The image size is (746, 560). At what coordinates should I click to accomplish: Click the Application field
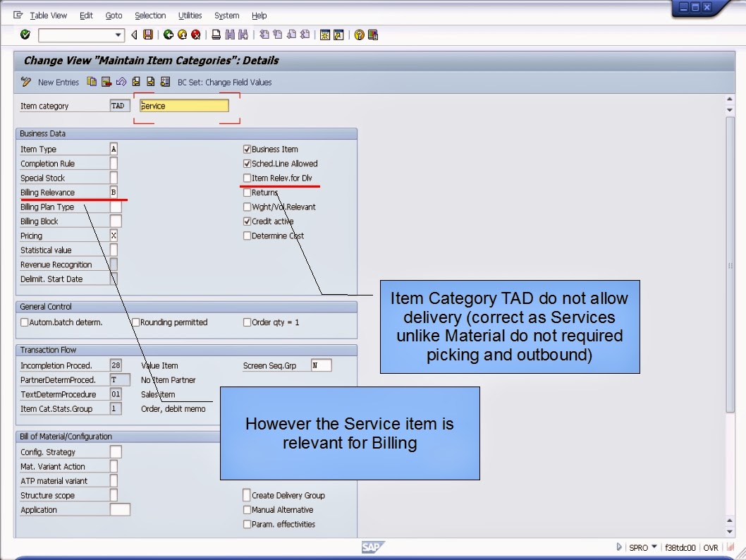click(120, 509)
